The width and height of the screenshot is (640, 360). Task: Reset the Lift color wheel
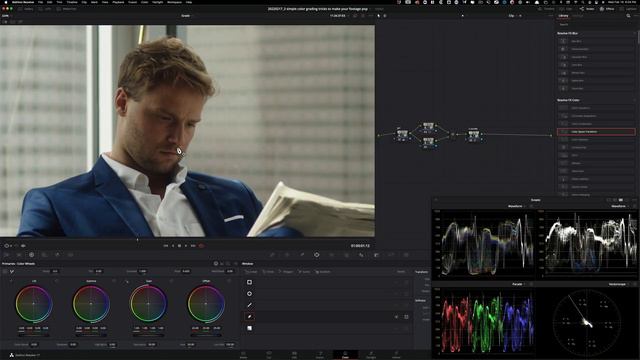tap(56, 281)
